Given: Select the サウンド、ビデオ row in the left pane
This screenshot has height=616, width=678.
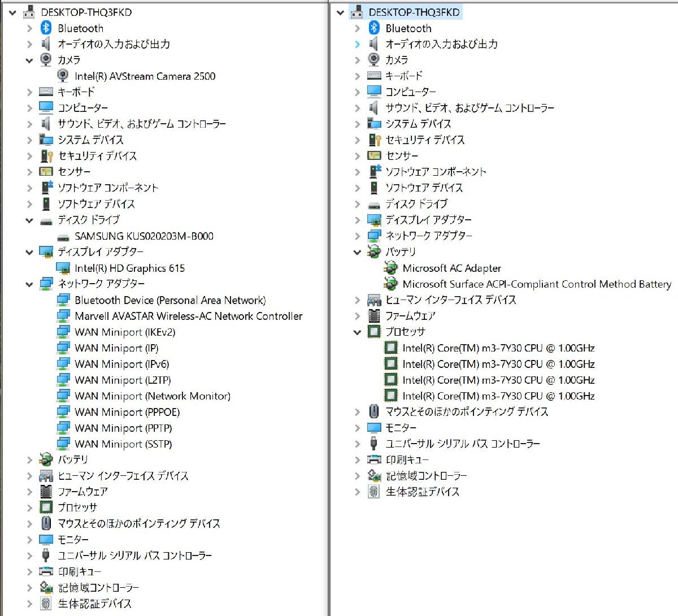Looking at the screenshot, I should pyautogui.click(x=142, y=124).
